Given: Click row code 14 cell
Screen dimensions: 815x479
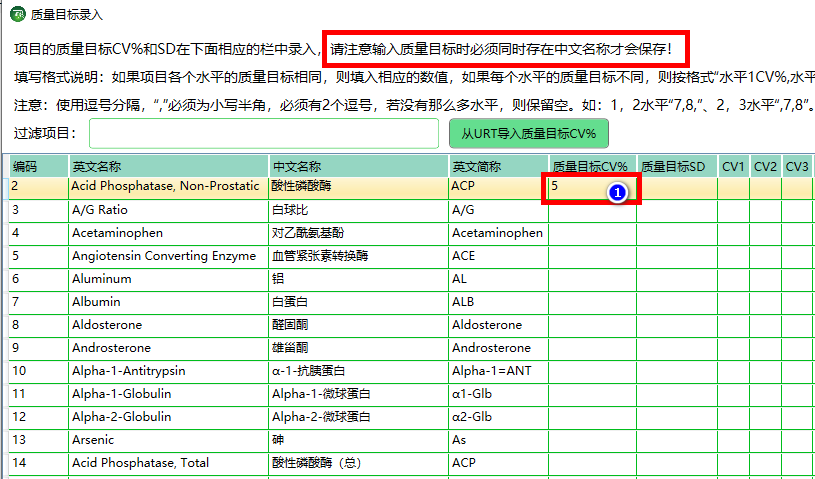Looking at the screenshot, I should [38, 463].
